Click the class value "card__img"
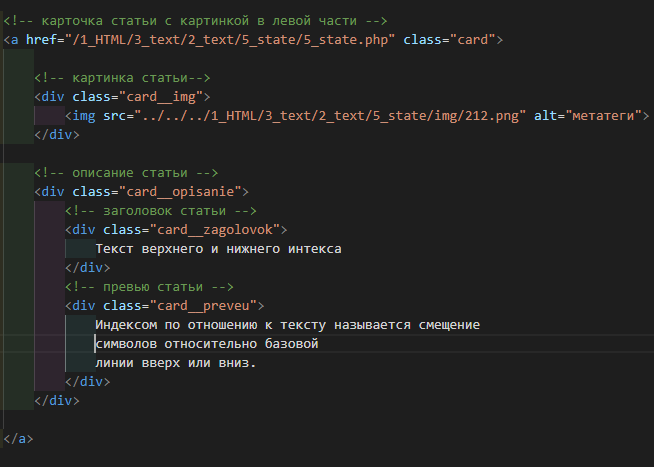 (161, 97)
